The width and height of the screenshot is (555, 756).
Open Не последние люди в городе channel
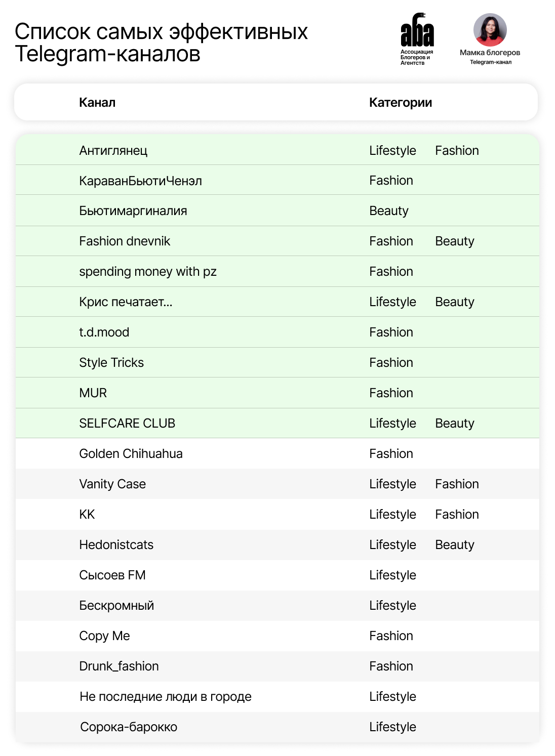click(x=166, y=697)
